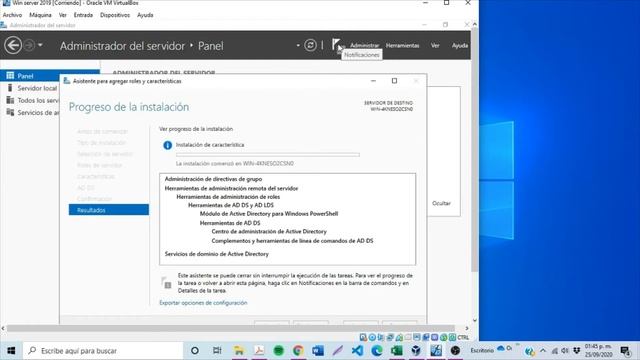Open Visual Studio Code from the taskbar
640x360 pixels.
[357, 351]
